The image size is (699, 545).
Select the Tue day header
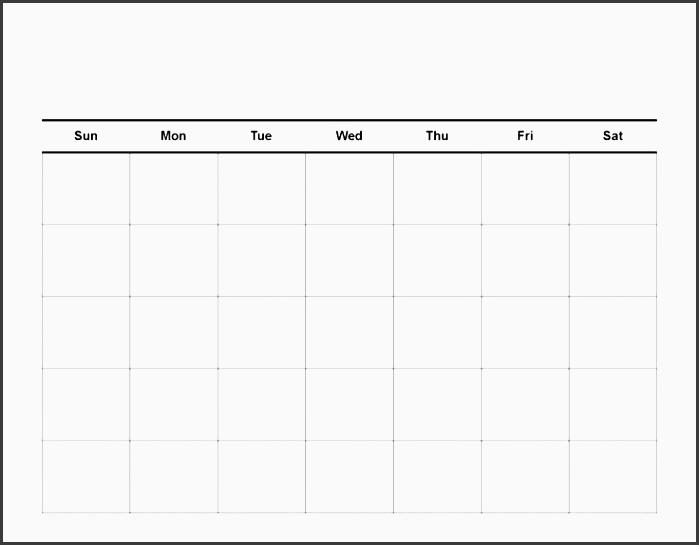261,136
